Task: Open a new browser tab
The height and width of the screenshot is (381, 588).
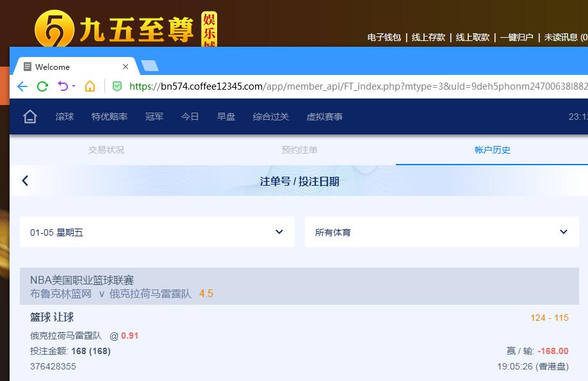Action: (150, 65)
